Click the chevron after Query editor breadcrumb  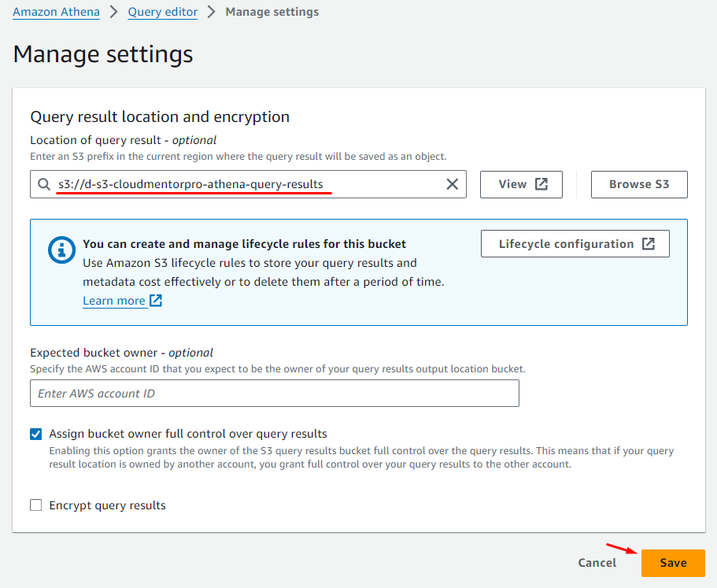click(x=211, y=13)
